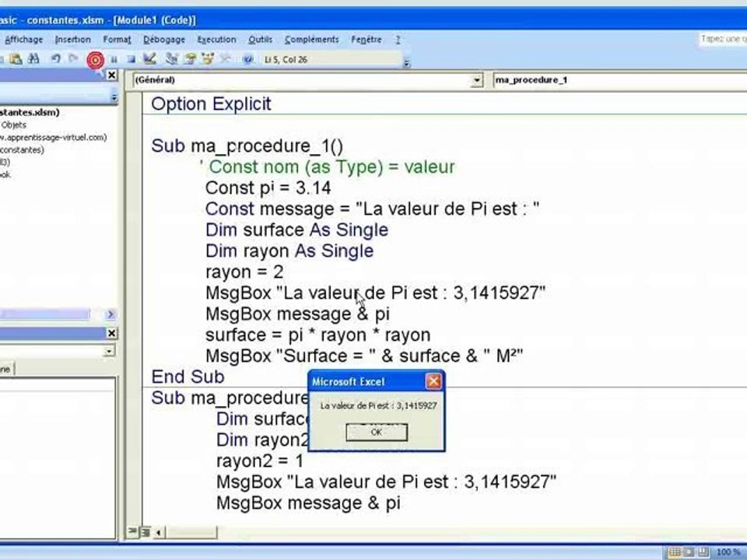This screenshot has height=560, width=747.
Task: Open the Fenêtre menu
Action: coord(366,40)
